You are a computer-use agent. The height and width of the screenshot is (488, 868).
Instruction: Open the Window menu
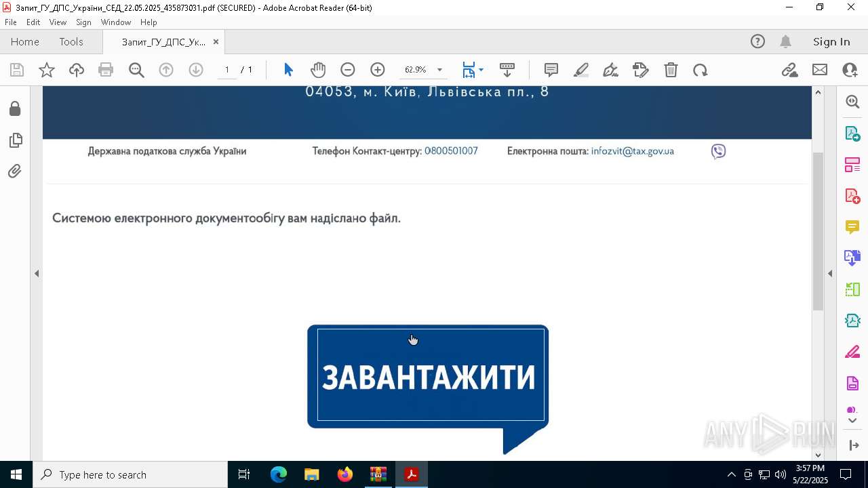click(x=116, y=22)
